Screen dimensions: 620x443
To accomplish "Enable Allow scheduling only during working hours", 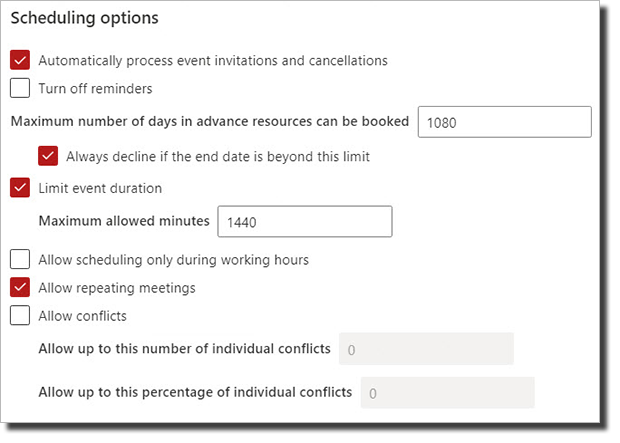I will tap(20, 259).
